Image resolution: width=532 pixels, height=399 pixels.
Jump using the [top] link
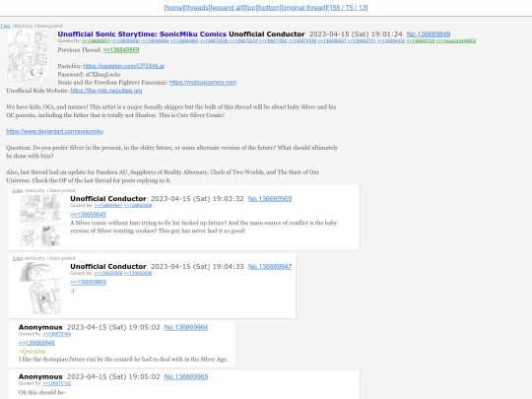coord(251,8)
